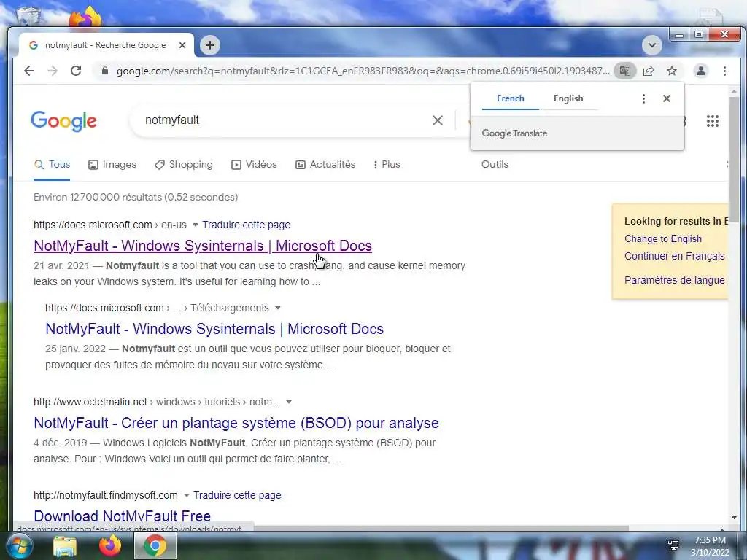Click Change to English link
This screenshot has height=560, width=747.
click(x=662, y=239)
